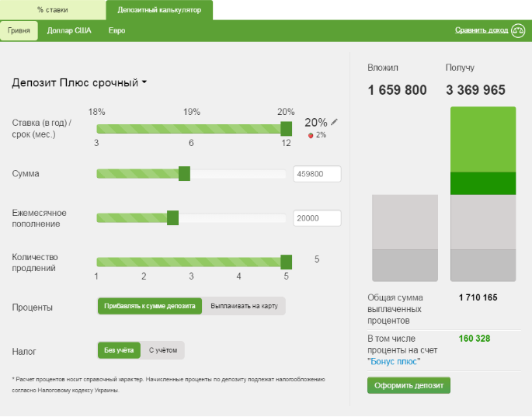Open the 'Депозит Плюс срочный' dropdown

click(79, 83)
